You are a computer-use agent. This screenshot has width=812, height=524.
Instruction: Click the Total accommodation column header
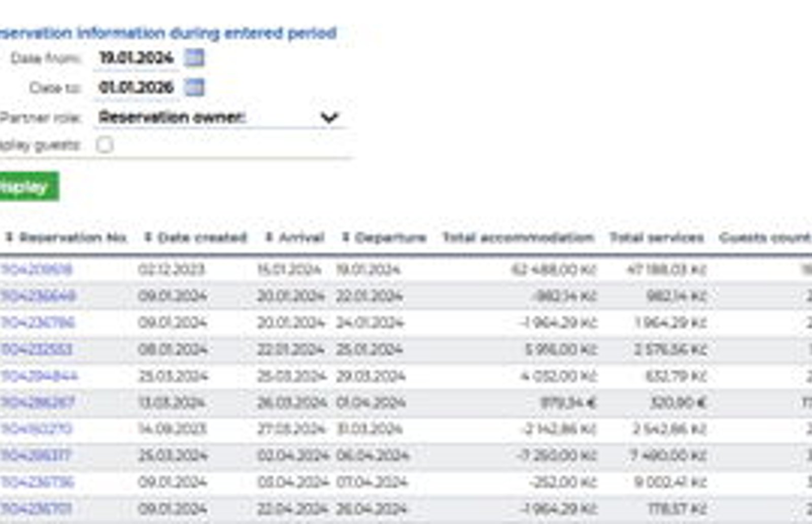point(518,237)
